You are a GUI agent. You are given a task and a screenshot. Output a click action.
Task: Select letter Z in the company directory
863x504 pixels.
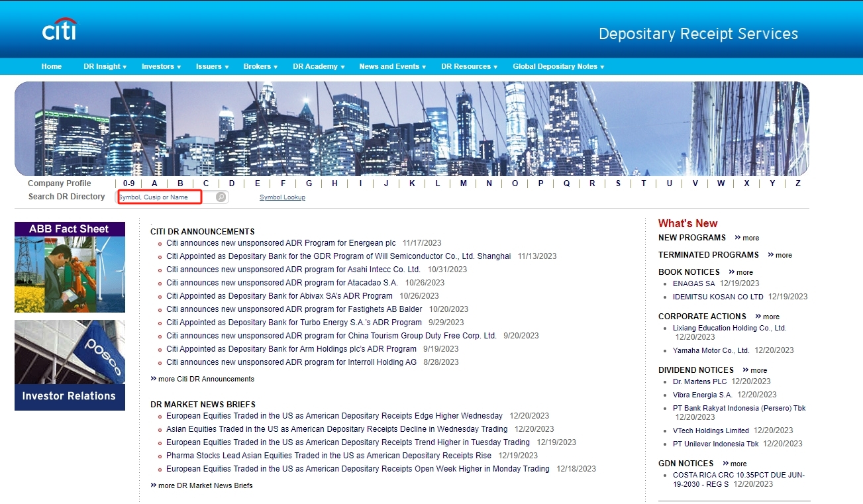click(797, 183)
